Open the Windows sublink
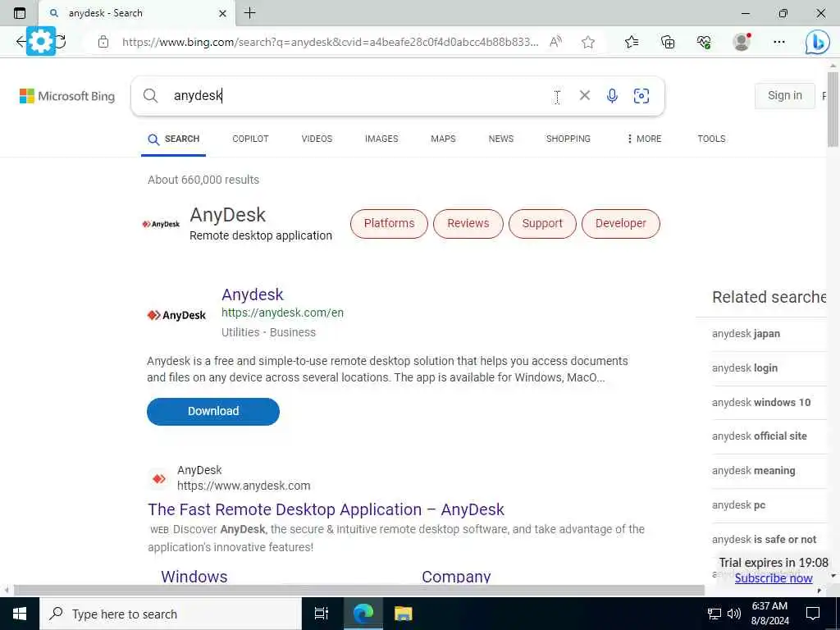 coord(194,576)
